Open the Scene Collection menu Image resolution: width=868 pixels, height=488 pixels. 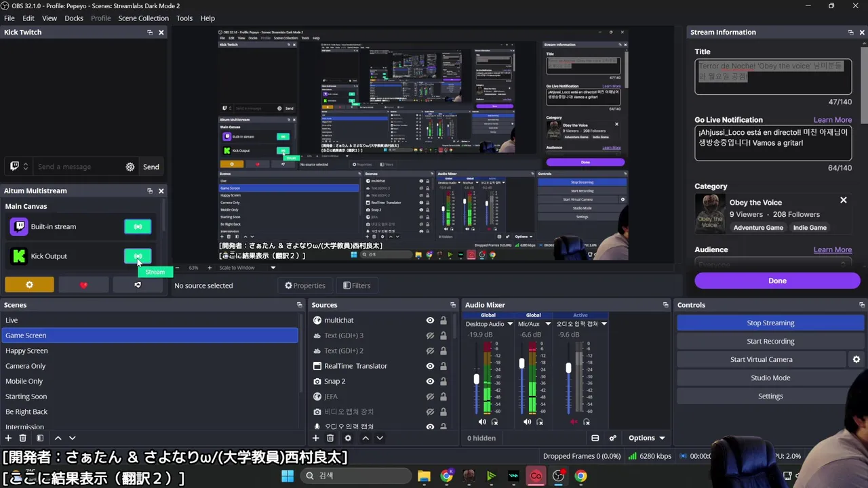pyautogui.click(x=143, y=18)
